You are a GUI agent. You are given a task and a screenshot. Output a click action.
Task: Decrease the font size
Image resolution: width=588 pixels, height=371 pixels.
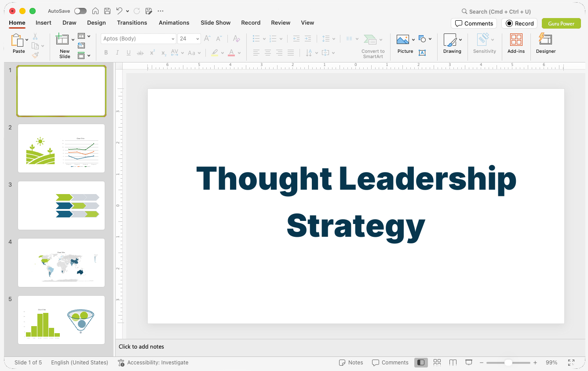(x=219, y=39)
